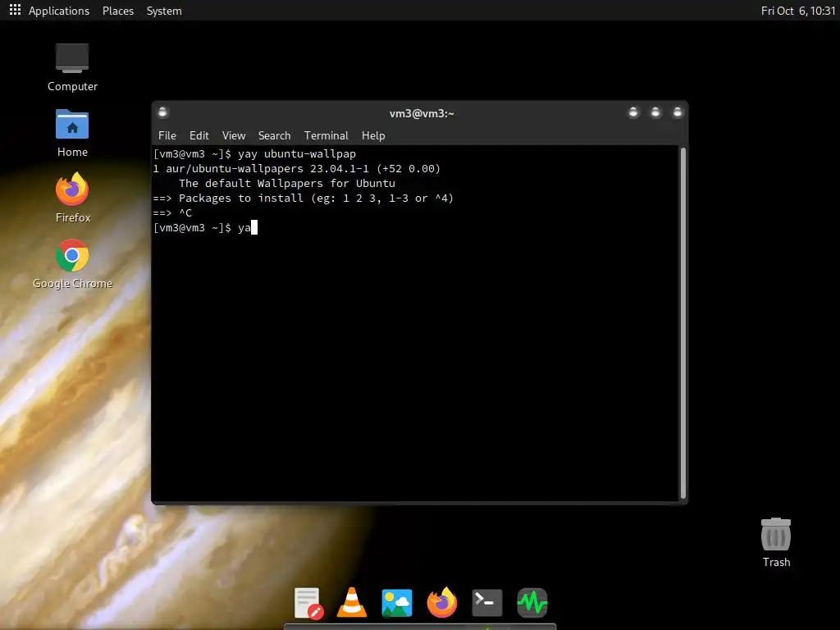Click the terminal vertical scrollbar
Viewport: 840px width, 630px height.
tap(682, 323)
